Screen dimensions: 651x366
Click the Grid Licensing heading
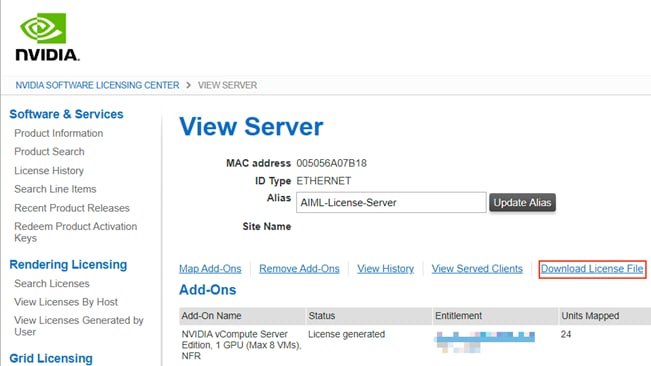point(51,358)
